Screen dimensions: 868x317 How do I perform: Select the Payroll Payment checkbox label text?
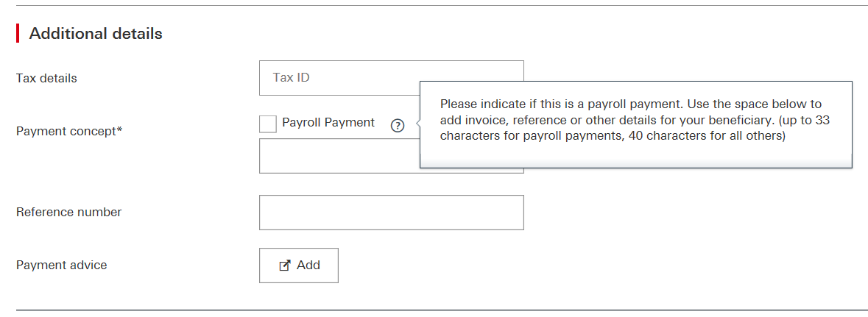click(x=328, y=122)
